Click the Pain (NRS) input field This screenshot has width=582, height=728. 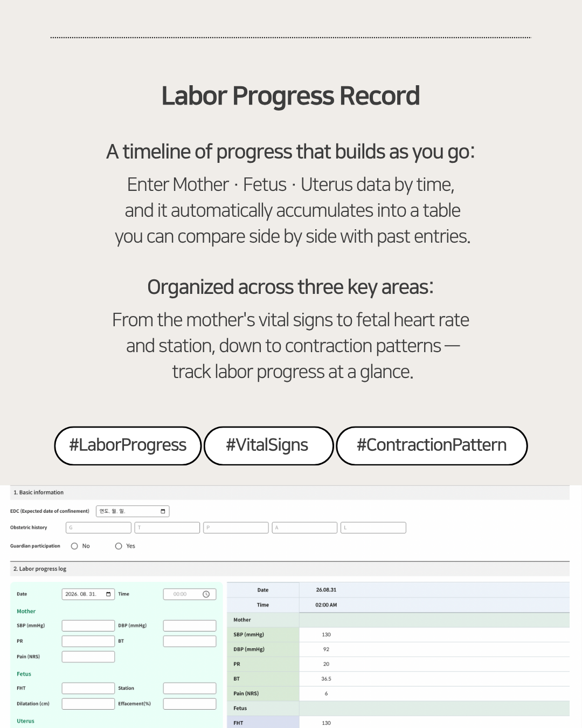coord(88,657)
